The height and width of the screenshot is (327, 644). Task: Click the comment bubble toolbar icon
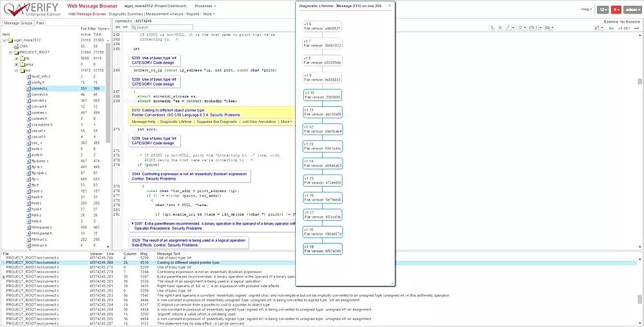[x=521, y=28]
